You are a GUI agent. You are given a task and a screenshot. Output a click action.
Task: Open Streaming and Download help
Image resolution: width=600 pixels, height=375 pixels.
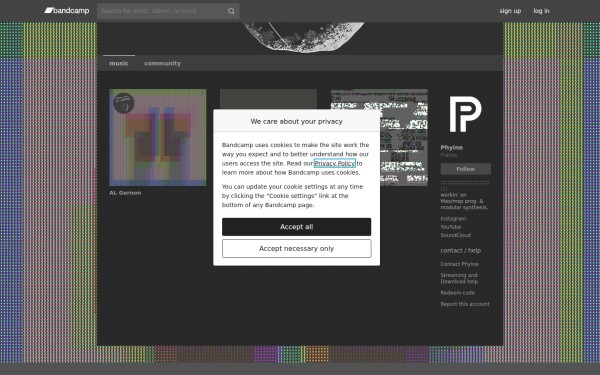[x=459, y=278]
